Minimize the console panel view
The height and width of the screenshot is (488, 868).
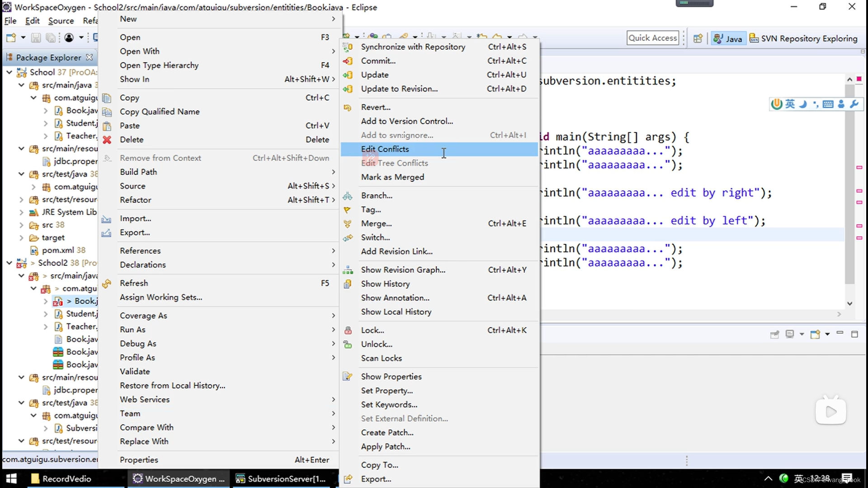click(x=840, y=333)
